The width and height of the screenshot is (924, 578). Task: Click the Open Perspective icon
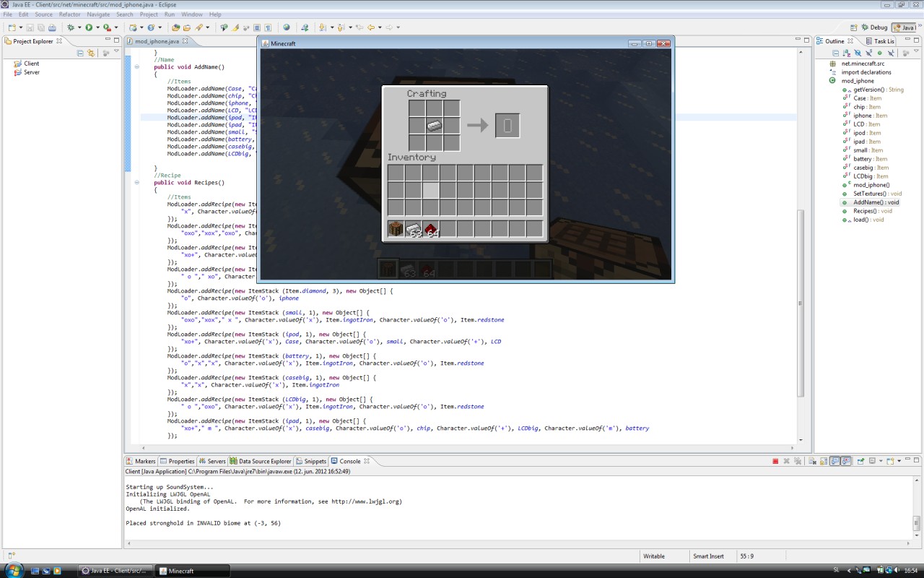pos(853,27)
